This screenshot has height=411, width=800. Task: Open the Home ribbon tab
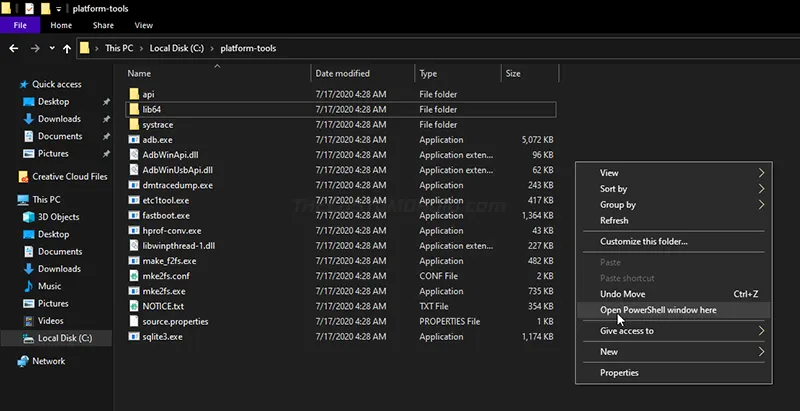coord(61,25)
